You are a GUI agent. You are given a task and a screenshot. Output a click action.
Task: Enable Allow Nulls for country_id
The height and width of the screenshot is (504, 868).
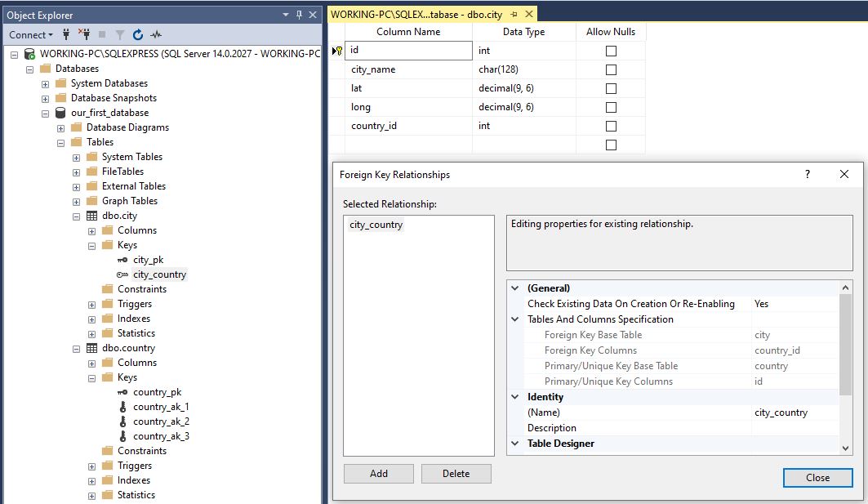pyautogui.click(x=610, y=125)
